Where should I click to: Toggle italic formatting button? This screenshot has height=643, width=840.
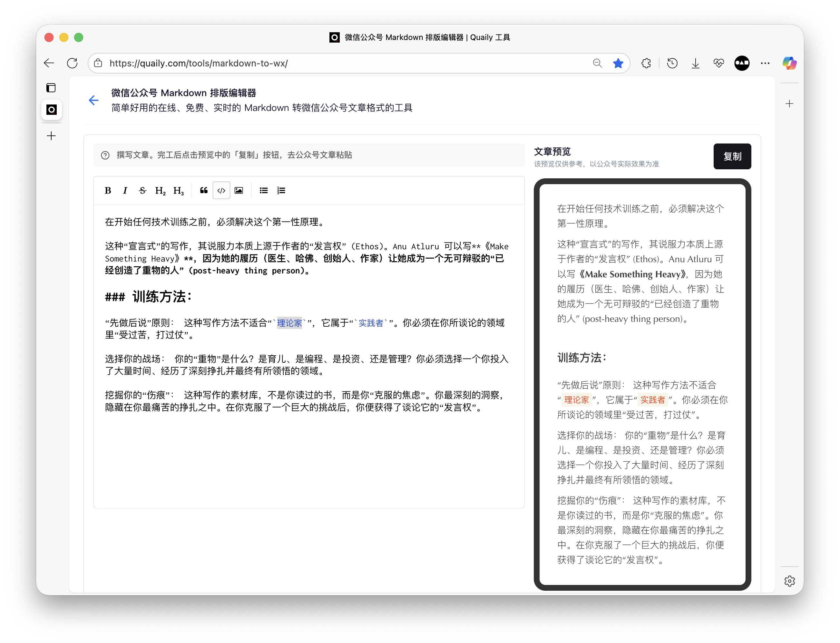click(x=125, y=190)
